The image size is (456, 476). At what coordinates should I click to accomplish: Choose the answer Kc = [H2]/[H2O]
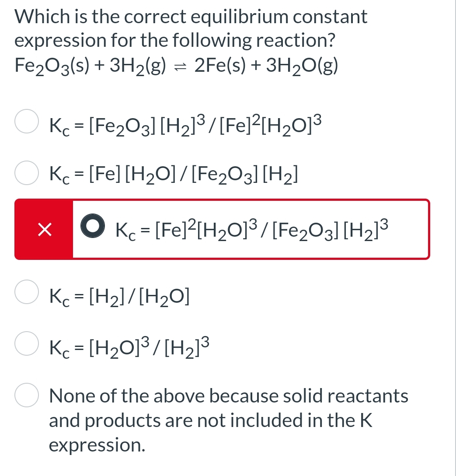pos(118,297)
